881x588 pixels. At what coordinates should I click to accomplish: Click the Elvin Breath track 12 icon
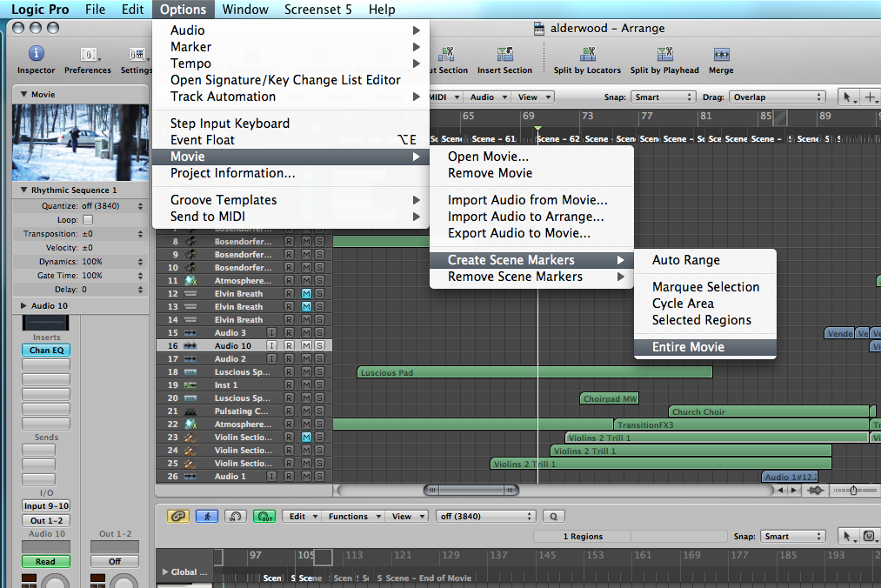pyautogui.click(x=190, y=293)
